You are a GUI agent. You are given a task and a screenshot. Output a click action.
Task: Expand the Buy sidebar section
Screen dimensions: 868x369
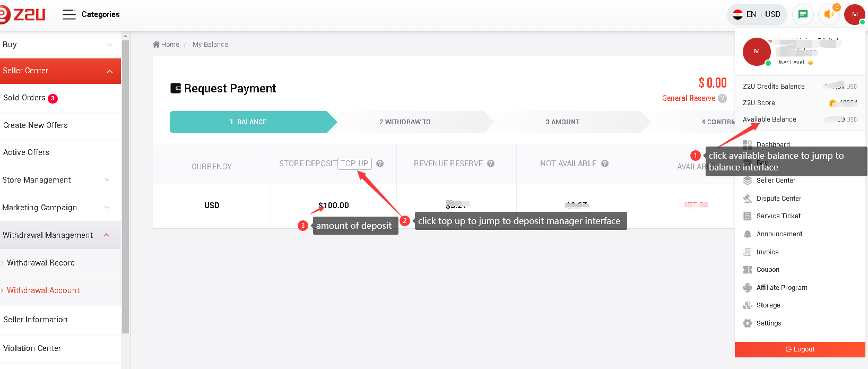(x=109, y=45)
